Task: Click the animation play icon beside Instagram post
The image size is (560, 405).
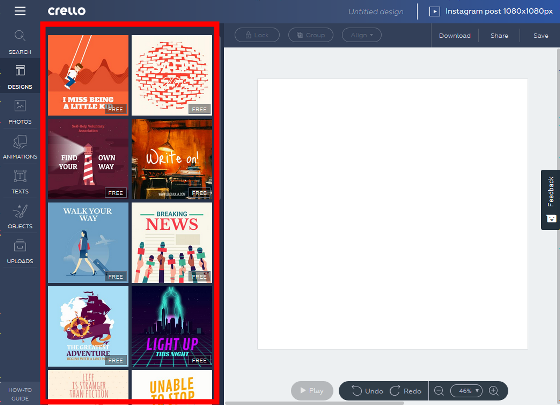Action: click(434, 11)
